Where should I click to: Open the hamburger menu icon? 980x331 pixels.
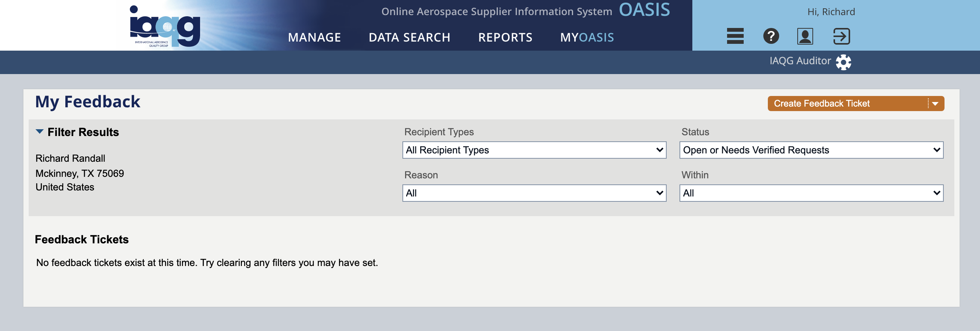coord(735,36)
